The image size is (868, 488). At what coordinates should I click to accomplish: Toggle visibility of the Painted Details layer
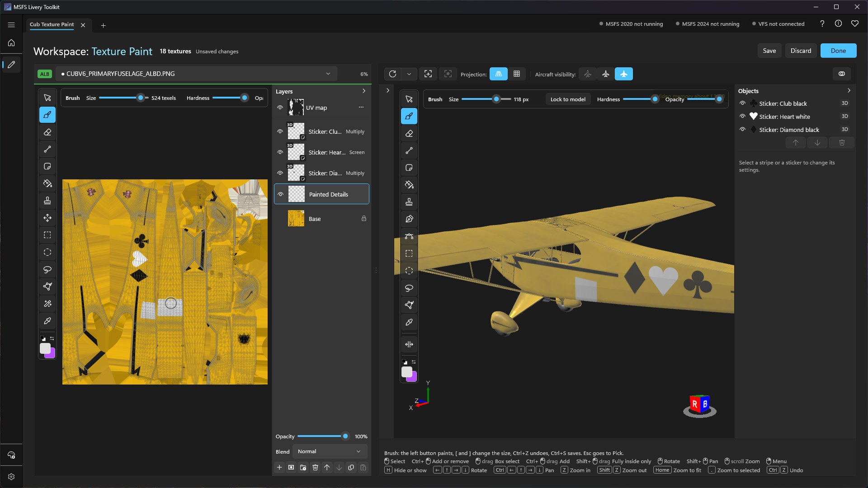pos(280,194)
